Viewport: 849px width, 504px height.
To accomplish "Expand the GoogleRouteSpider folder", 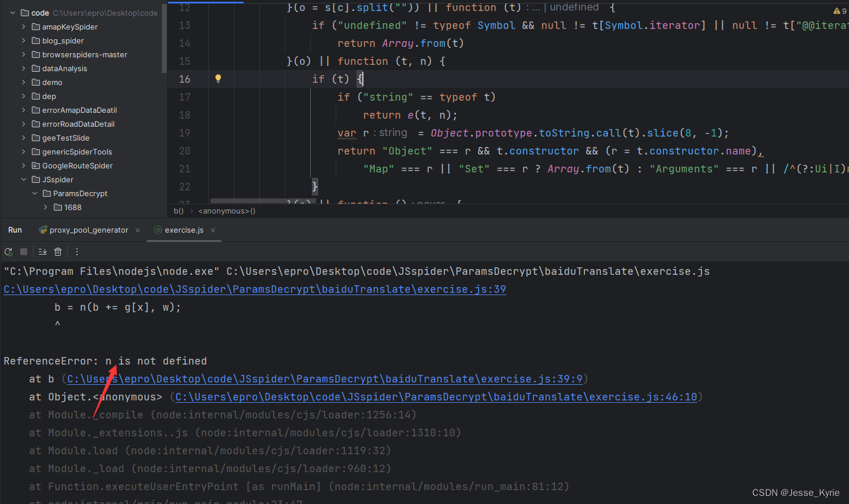I will 24,165.
